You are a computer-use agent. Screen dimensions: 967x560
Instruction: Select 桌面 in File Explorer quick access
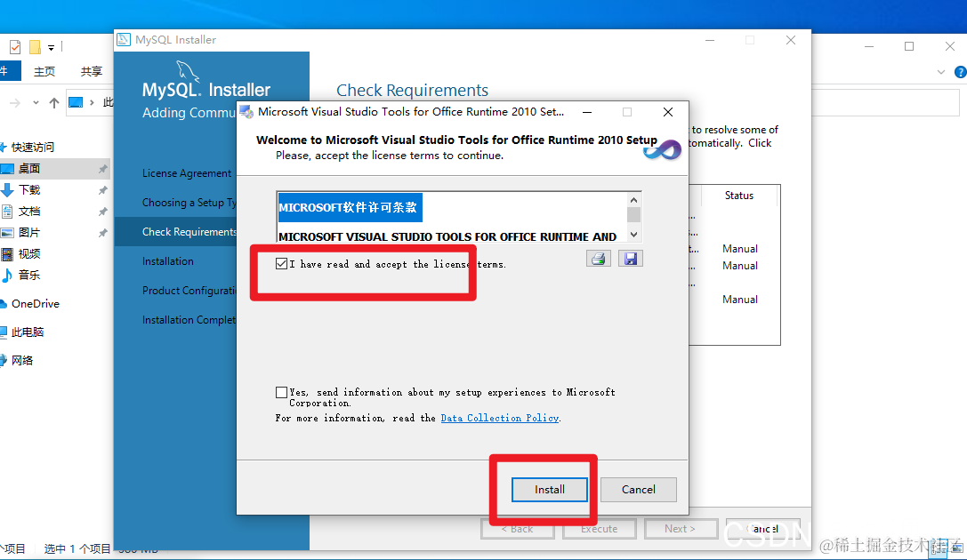(29, 168)
